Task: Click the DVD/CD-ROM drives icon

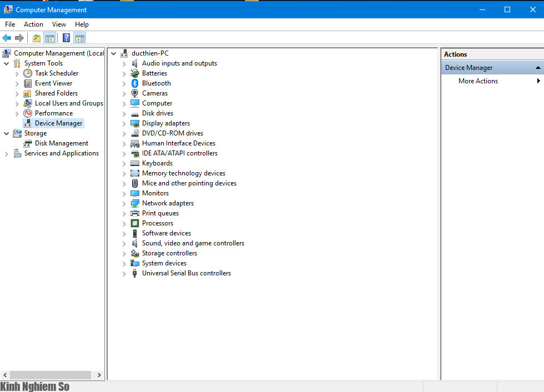Action: [135, 133]
